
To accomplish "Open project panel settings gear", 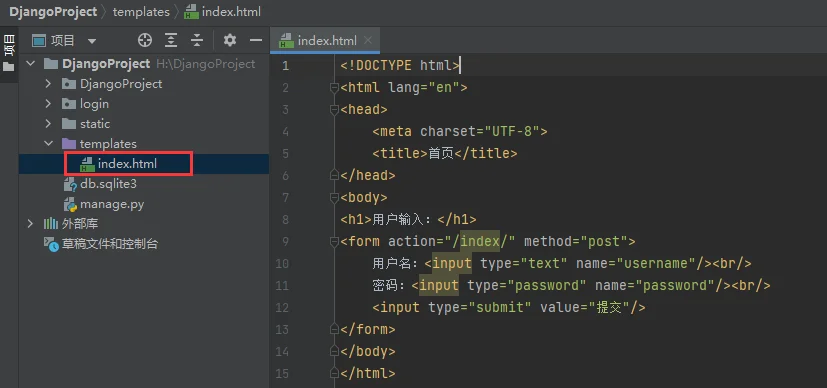I will tap(229, 40).
